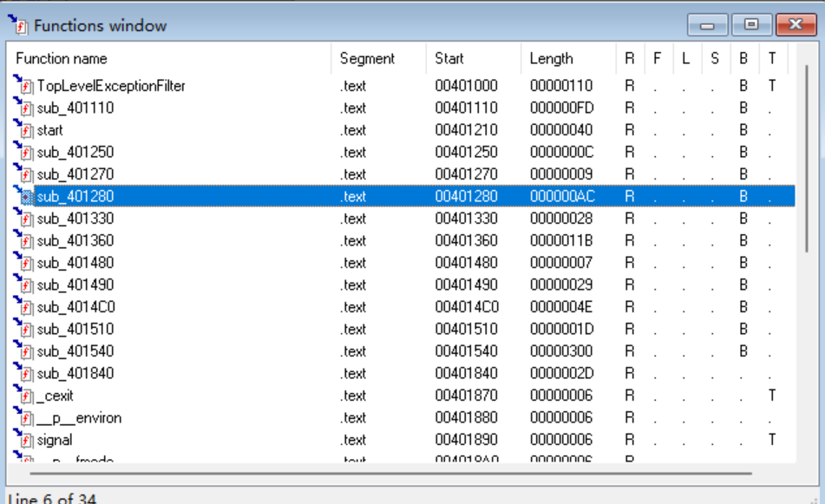Click the function icon next to sub_401250
The image size is (825, 504).
pos(23,151)
